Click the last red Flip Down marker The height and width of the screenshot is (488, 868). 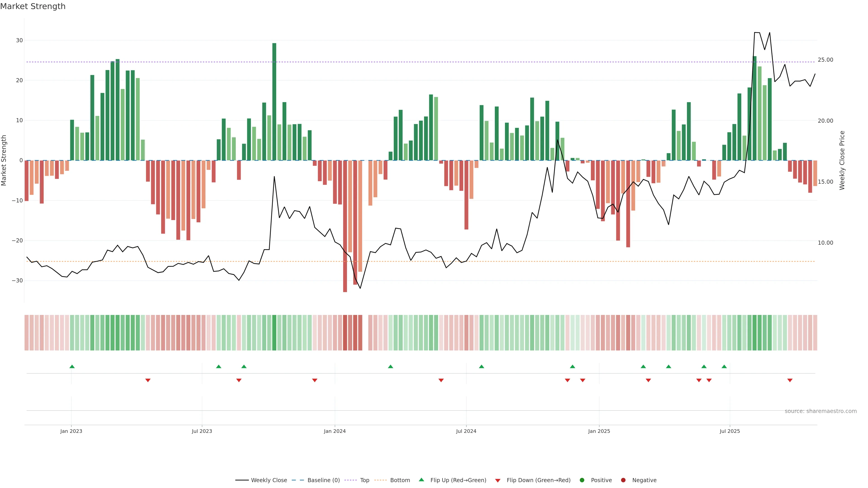790,380
